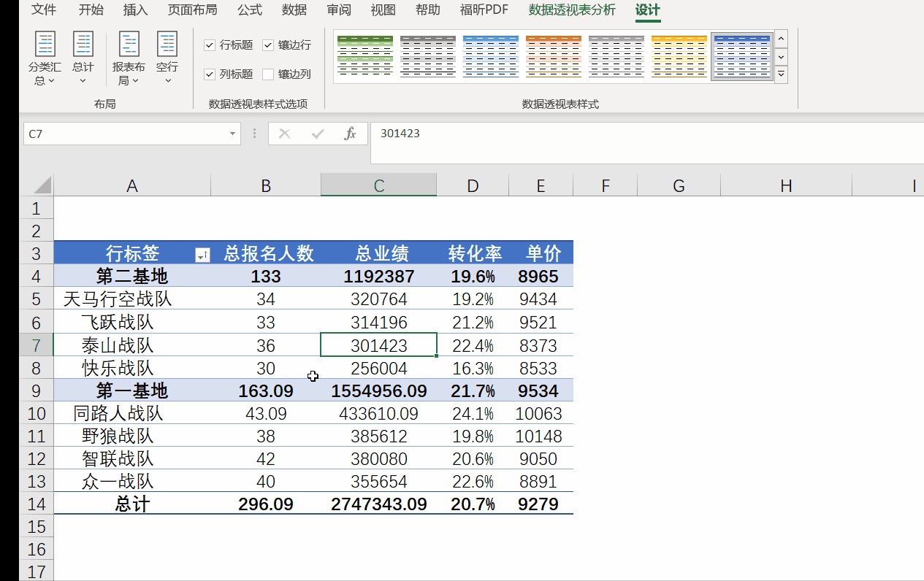Click the 飞跃战队 cell
This screenshot has height=581, width=924.
point(132,322)
